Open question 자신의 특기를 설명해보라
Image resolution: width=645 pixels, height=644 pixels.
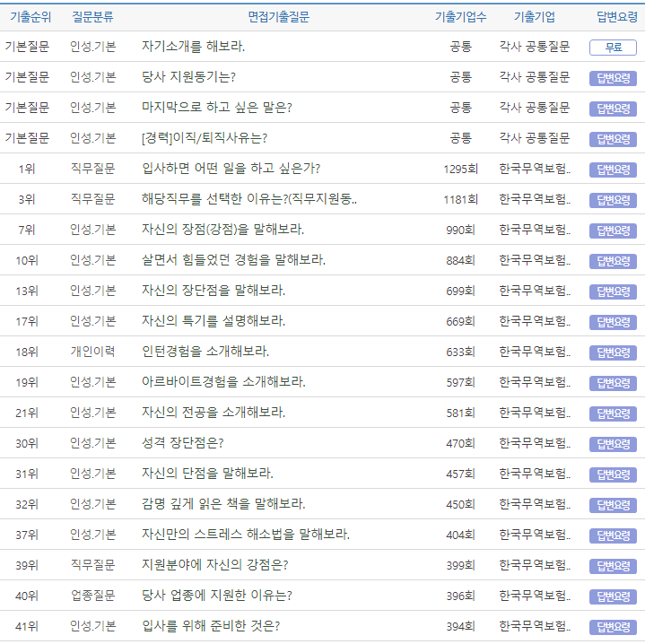(x=214, y=321)
